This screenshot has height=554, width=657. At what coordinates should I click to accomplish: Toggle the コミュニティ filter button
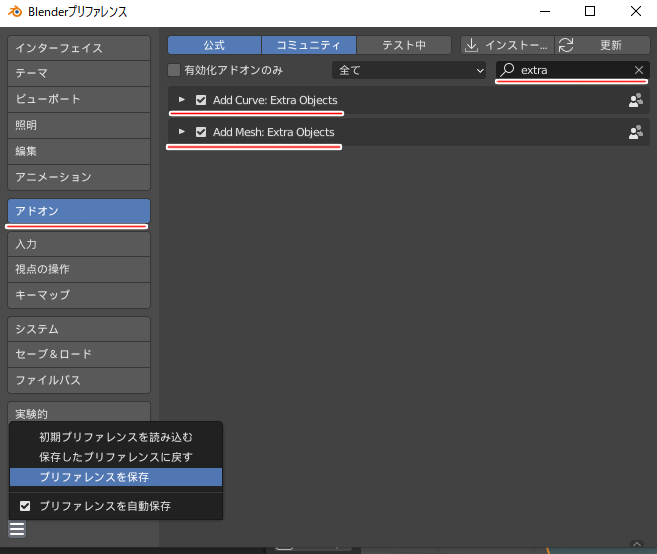[308, 45]
